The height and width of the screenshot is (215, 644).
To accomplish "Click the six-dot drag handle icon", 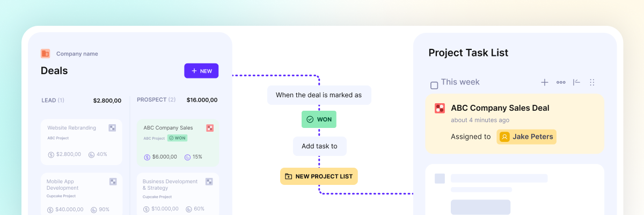I will coord(592,82).
